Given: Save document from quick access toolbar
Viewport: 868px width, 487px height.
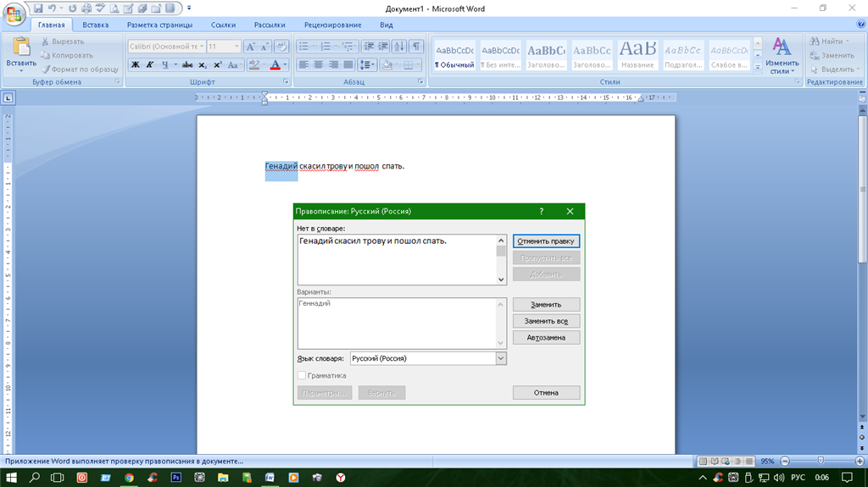Looking at the screenshot, I should 38,8.
